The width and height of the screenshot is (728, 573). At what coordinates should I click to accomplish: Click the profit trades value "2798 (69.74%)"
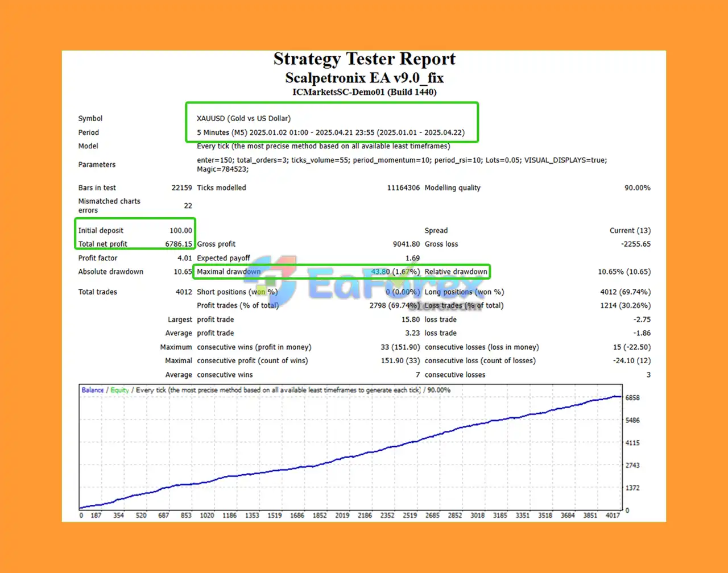point(395,306)
